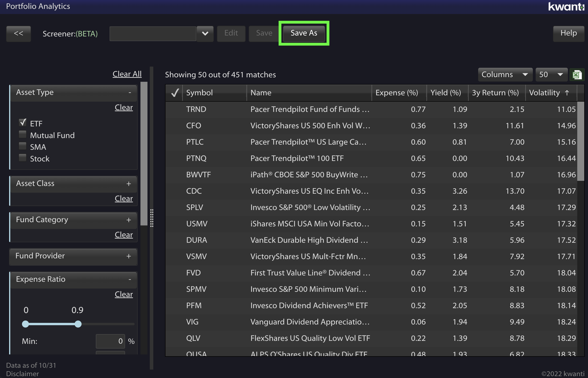Click the select-all checkmark column header
Image resolution: width=588 pixels, height=378 pixels.
click(x=174, y=93)
